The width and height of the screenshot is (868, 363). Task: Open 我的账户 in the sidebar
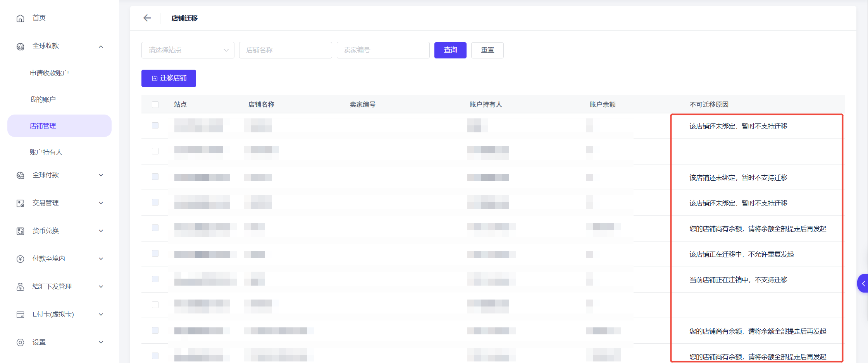[43, 99]
